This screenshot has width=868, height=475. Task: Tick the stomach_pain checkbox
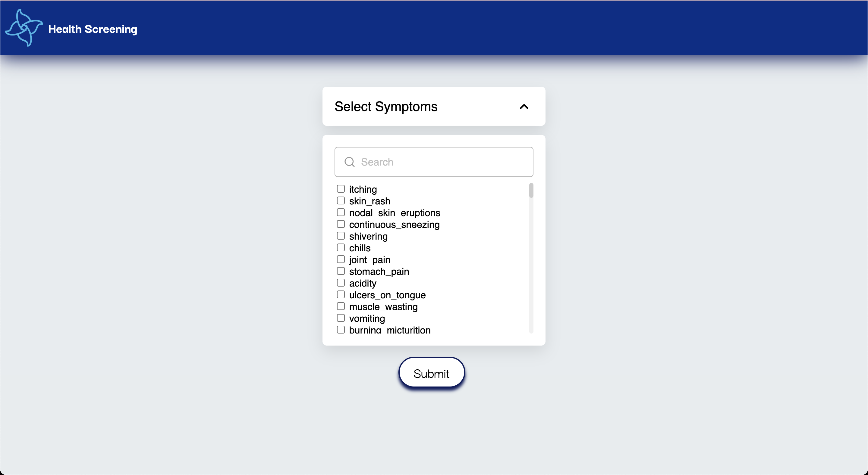click(x=341, y=271)
